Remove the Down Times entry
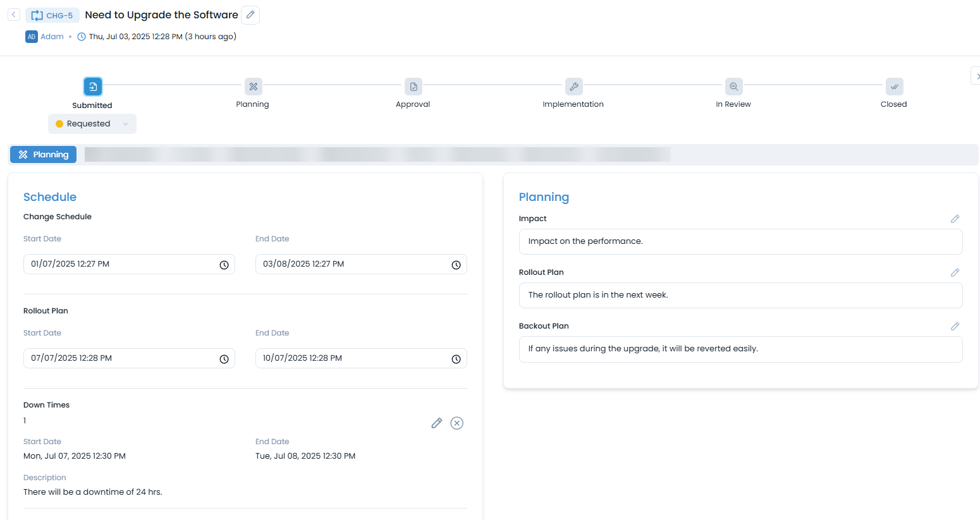The image size is (980, 520). [456, 423]
